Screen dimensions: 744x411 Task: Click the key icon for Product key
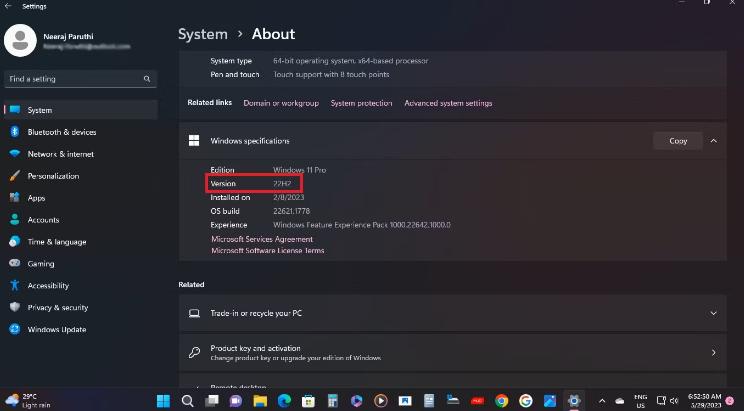(194, 352)
